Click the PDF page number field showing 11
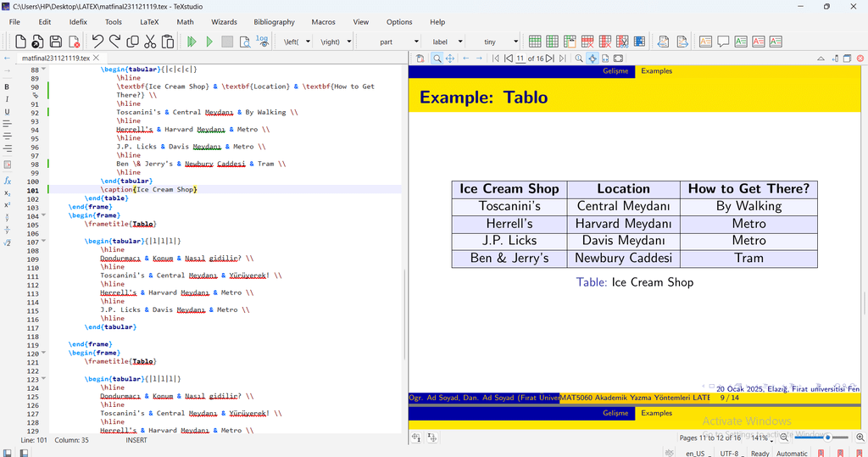This screenshot has height=457, width=868. (x=520, y=59)
